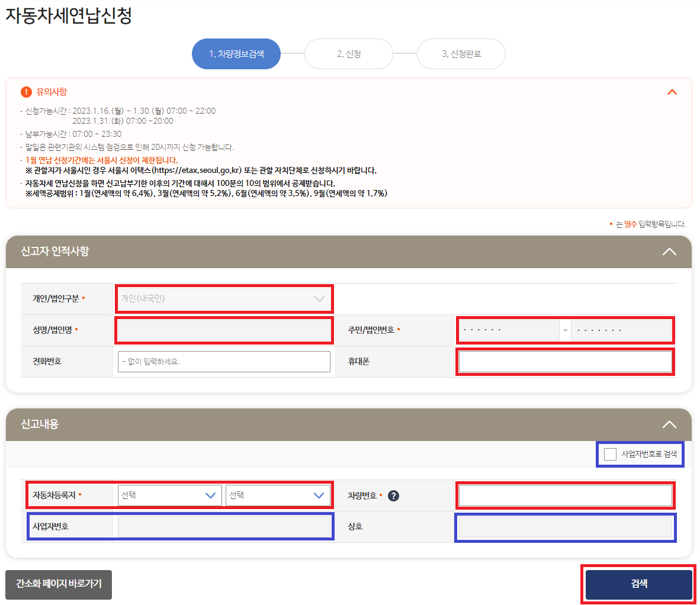
Task: Click the 전화번호 input field
Action: pyautogui.click(x=224, y=361)
